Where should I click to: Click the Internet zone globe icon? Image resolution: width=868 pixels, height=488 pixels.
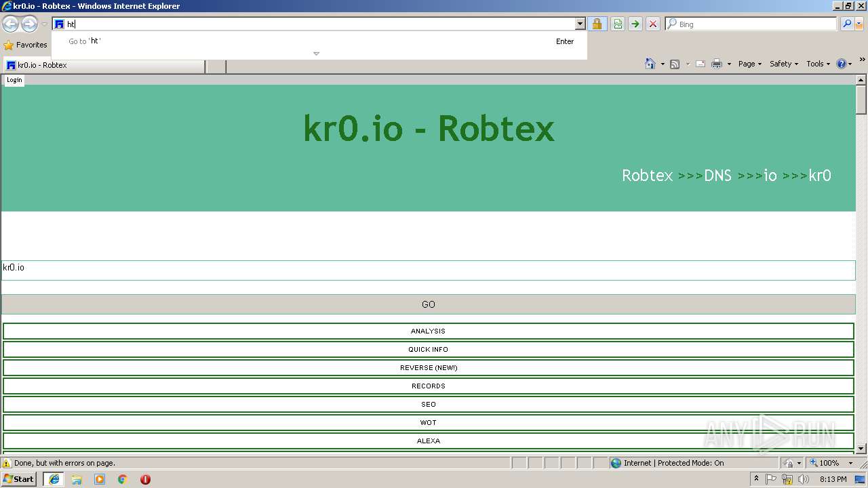click(x=616, y=464)
